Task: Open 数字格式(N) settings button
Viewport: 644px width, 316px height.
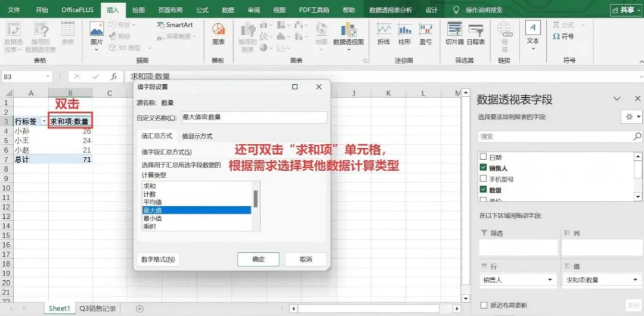Action: 158,259
